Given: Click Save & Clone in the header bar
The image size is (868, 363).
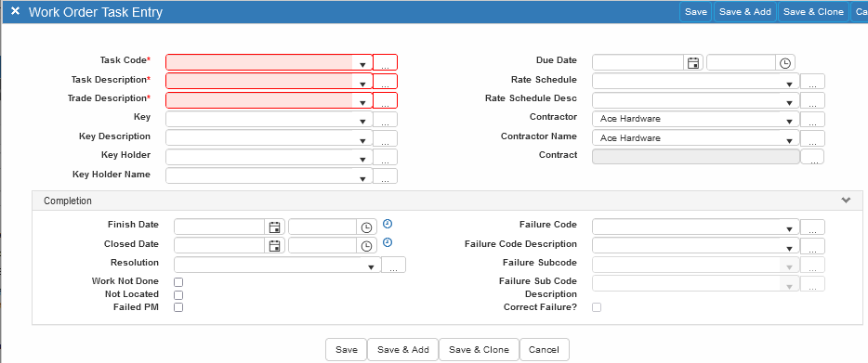Looking at the screenshot, I should click(814, 12).
